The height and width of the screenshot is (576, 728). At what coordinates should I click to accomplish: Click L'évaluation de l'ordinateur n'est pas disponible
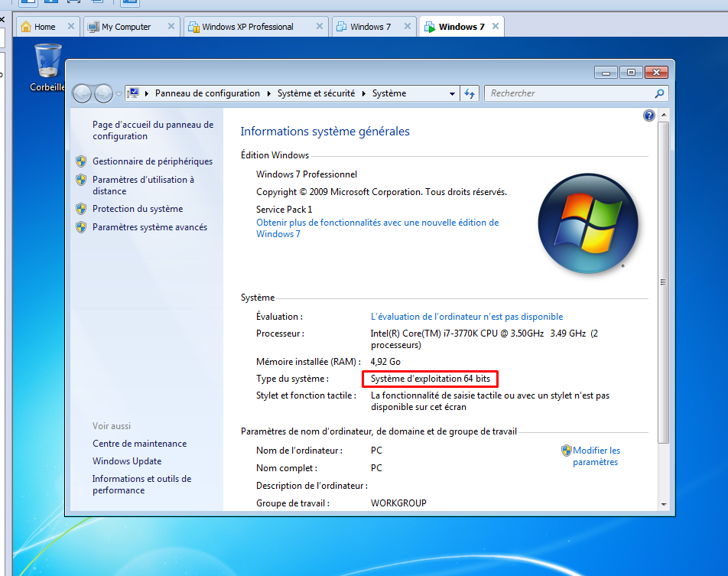coord(466,317)
